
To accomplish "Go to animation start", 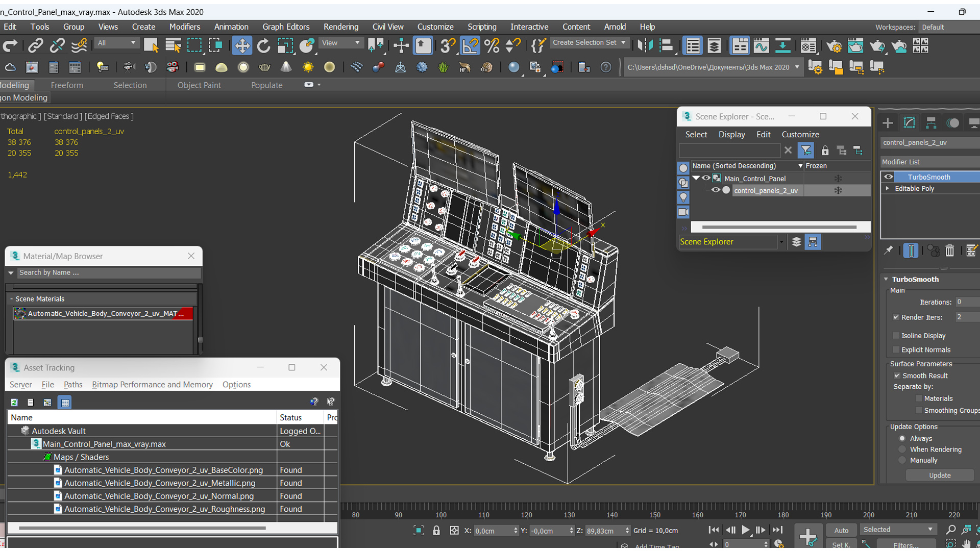I will [x=714, y=531].
